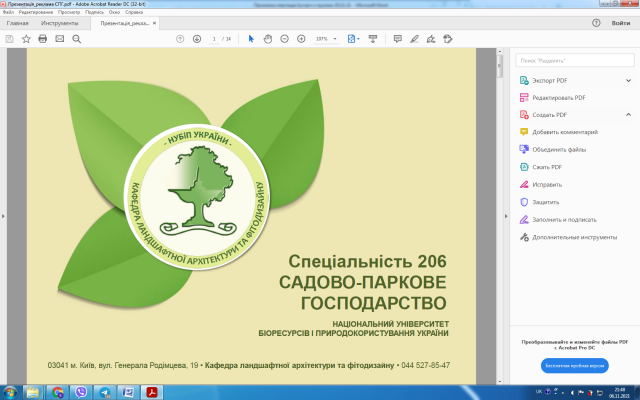Switch to the Инструменты tab
640x400 pixels.
pos(60,22)
